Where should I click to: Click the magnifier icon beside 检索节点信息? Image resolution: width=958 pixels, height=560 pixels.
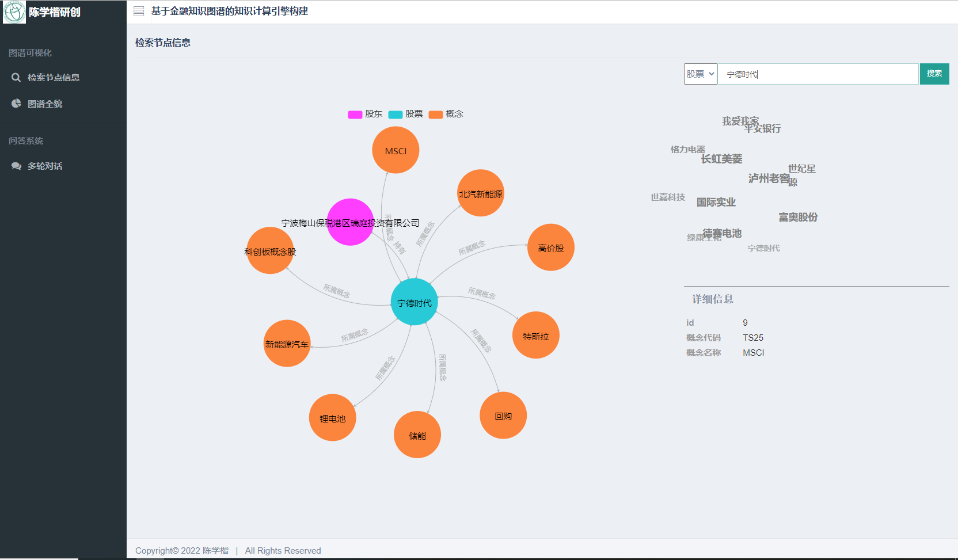click(x=16, y=77)
